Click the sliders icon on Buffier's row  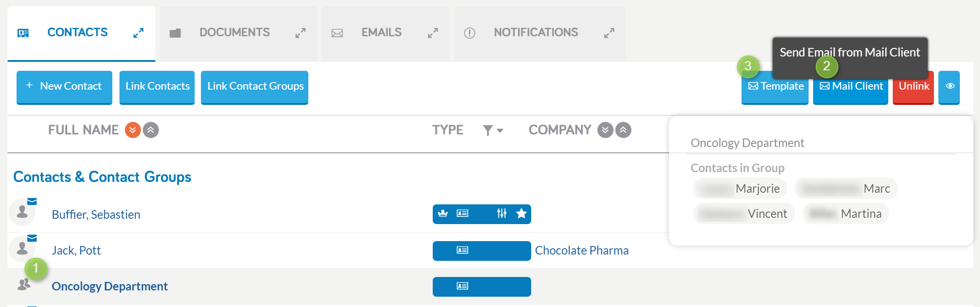tap(502, 213)
